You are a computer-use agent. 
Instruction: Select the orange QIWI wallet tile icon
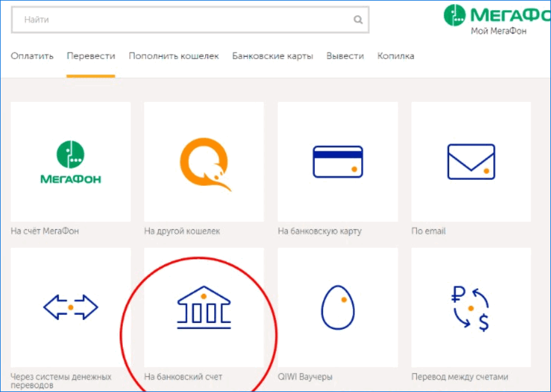[206, 164]
